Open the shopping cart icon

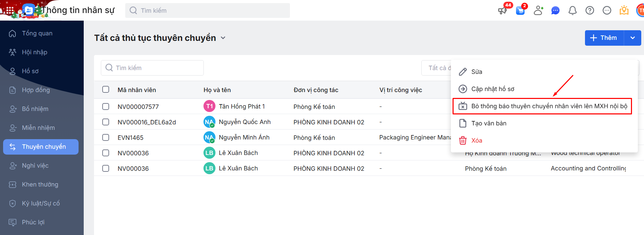pos(520,11)
